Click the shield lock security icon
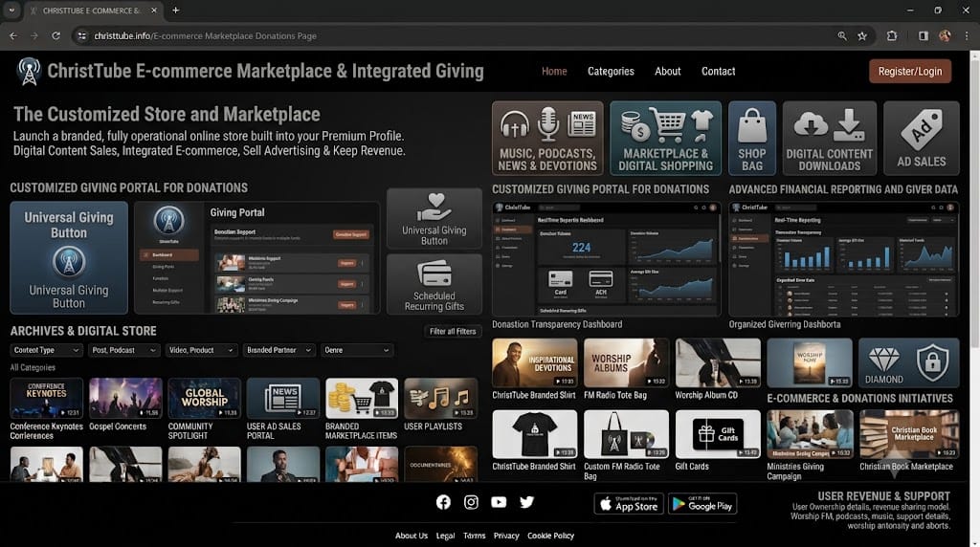The height and width of the screenshot is (547, 980). click(932, 361)
